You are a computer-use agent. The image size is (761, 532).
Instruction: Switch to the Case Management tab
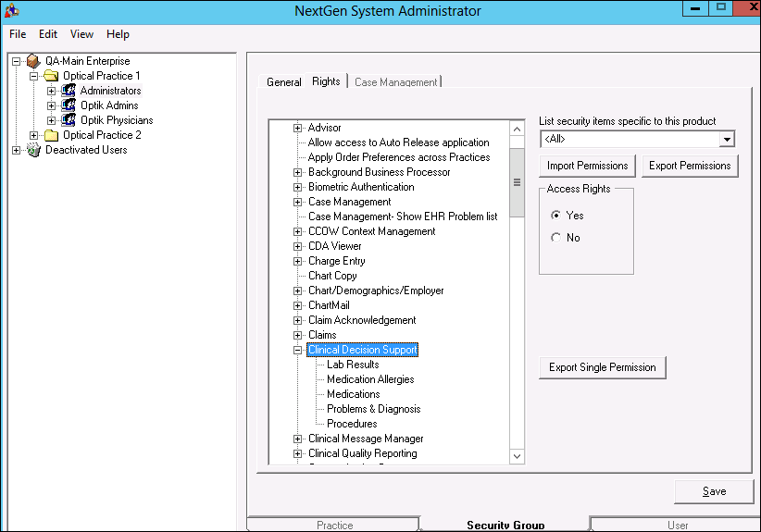pyautogui.click(x=395, y=82)
